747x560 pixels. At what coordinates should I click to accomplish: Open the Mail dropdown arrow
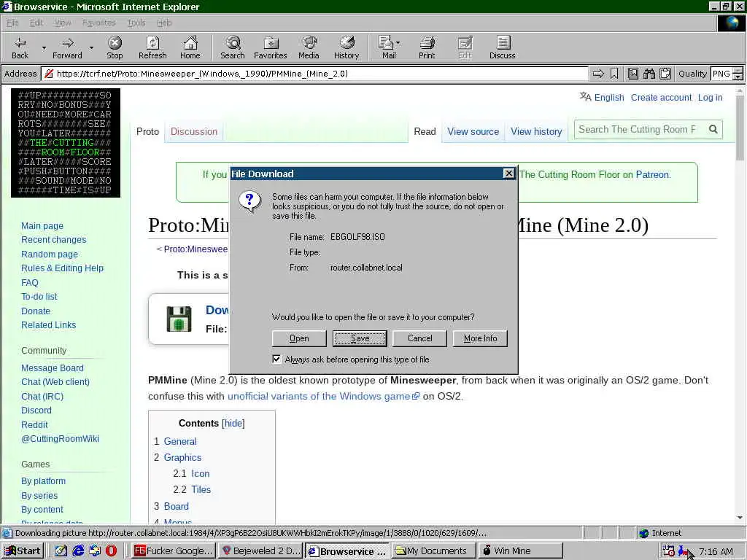398,43
